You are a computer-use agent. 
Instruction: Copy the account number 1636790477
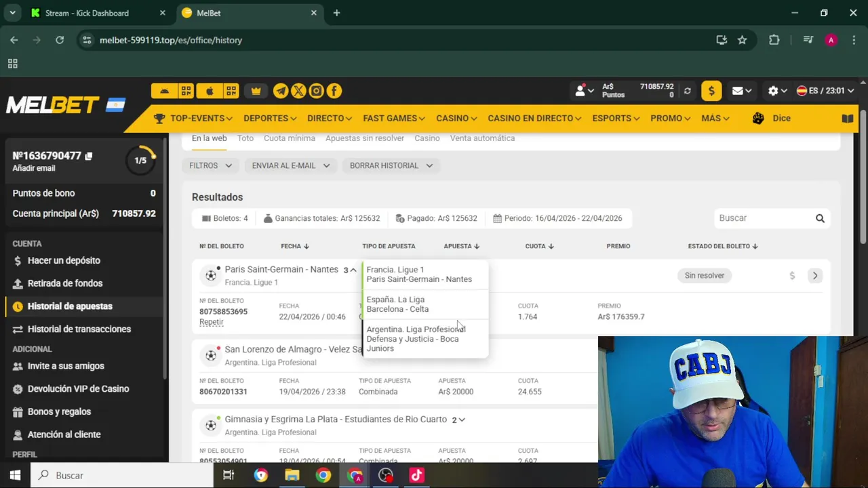click(x=88, y=156)
